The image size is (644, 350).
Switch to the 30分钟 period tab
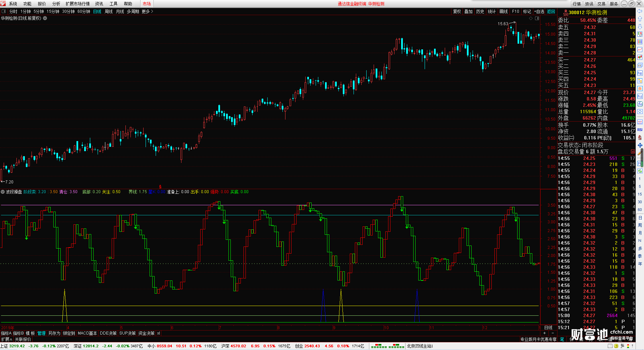68,11
